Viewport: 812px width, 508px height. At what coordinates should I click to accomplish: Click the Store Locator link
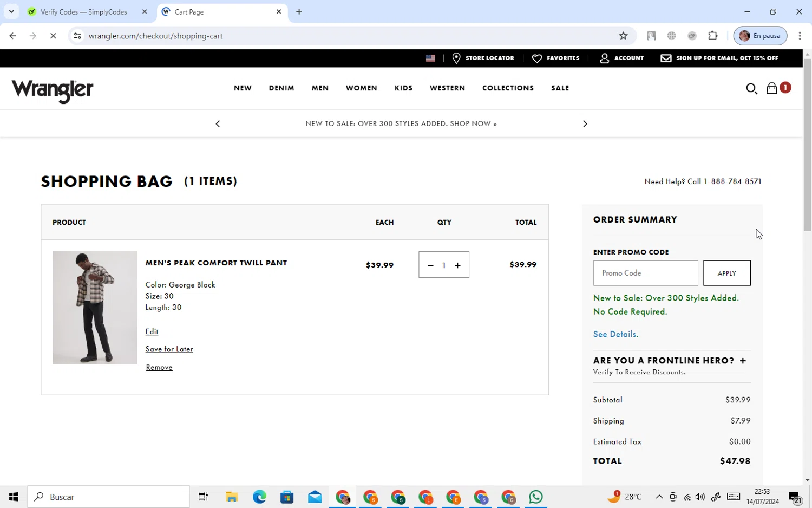489,58
